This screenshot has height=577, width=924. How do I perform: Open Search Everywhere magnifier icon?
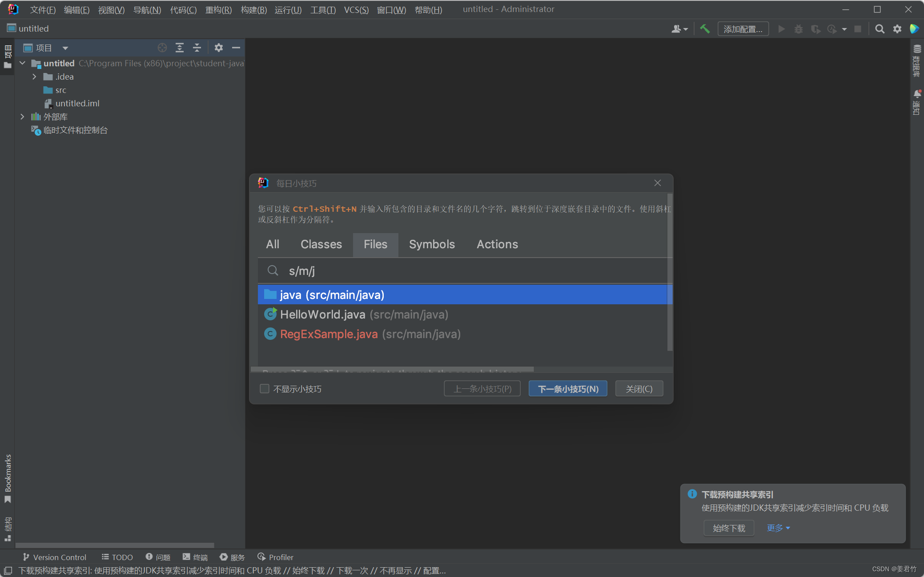[880, 29]
